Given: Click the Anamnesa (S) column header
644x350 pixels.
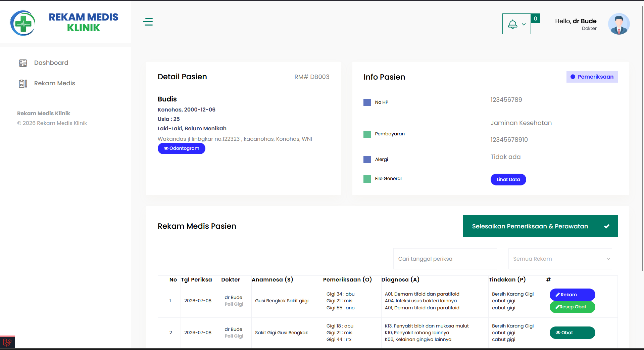Looking at the screenshot, I should coord(272,279).
